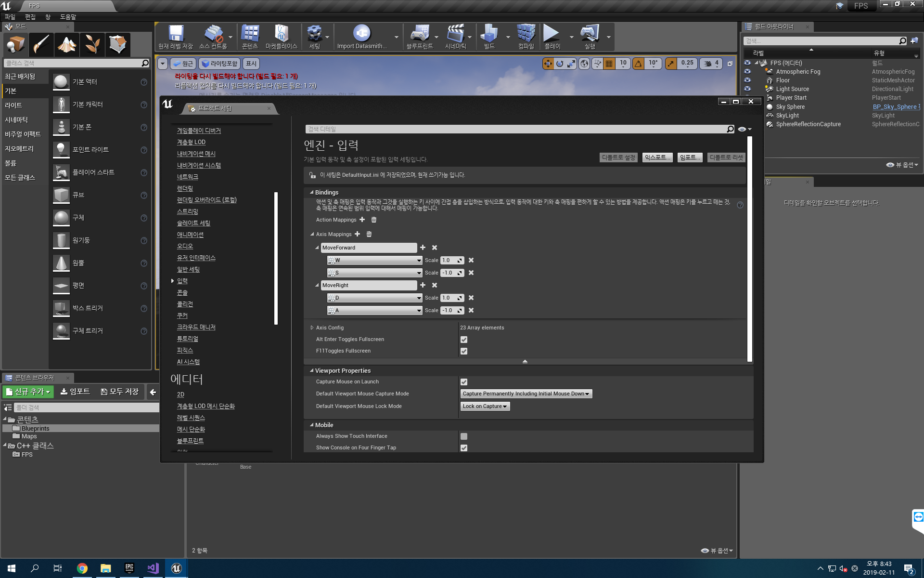The image size is (924, 578).
Task: Click the MoveForward expander arrow
Action: [x=317, y=248]
